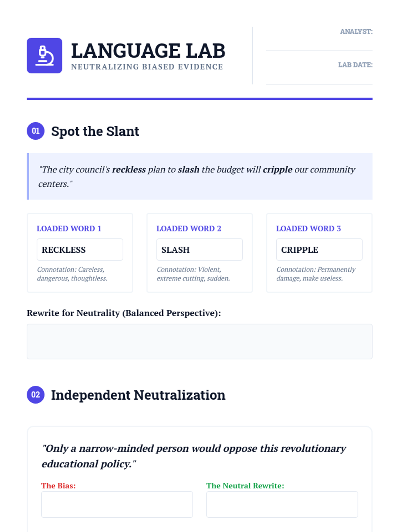Click the Rewrite for Neutrality text area

click(x=199, y=341)
